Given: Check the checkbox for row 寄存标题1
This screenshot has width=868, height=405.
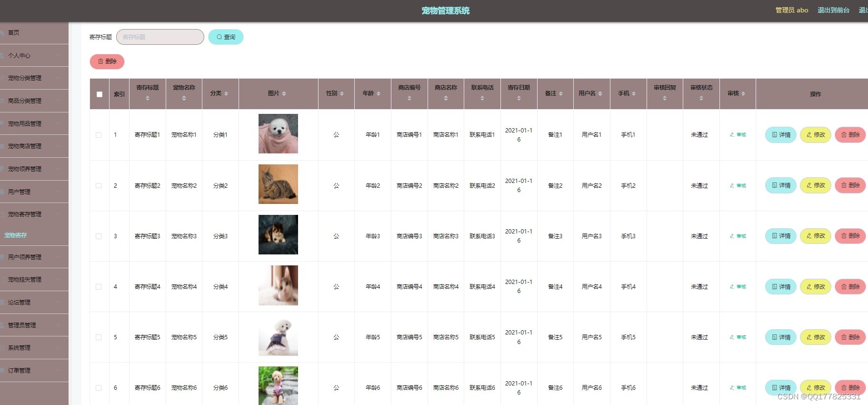Looking at the screenshot, I should (x=99, y=135).
